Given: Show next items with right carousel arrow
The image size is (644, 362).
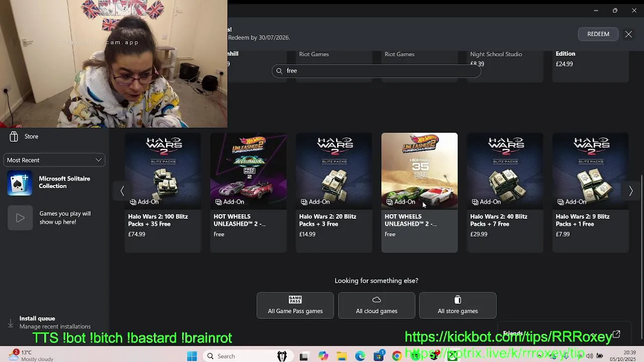Looking at the screenshot, I should point(630,191).
